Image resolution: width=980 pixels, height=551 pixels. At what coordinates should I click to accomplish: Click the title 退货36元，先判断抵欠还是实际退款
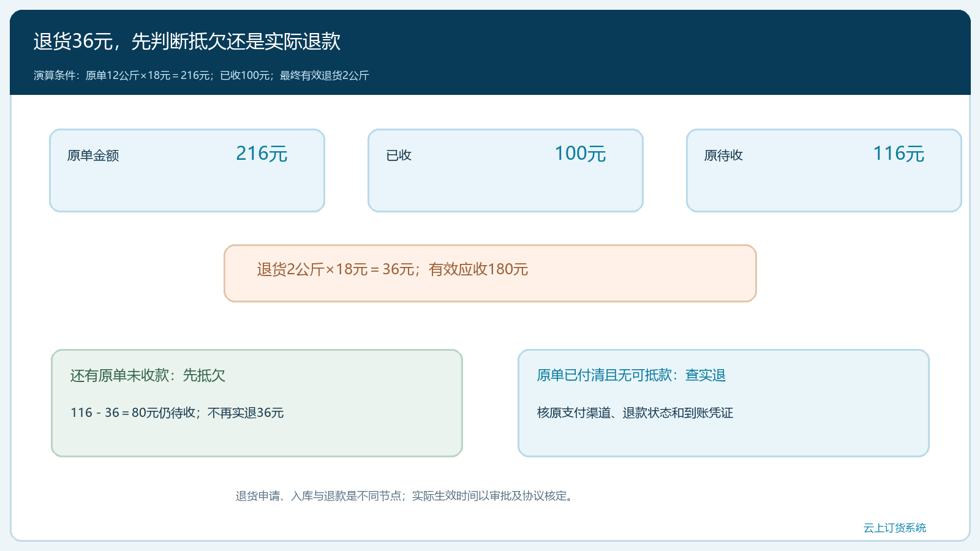pyautogui.click(x=187, y=41)
